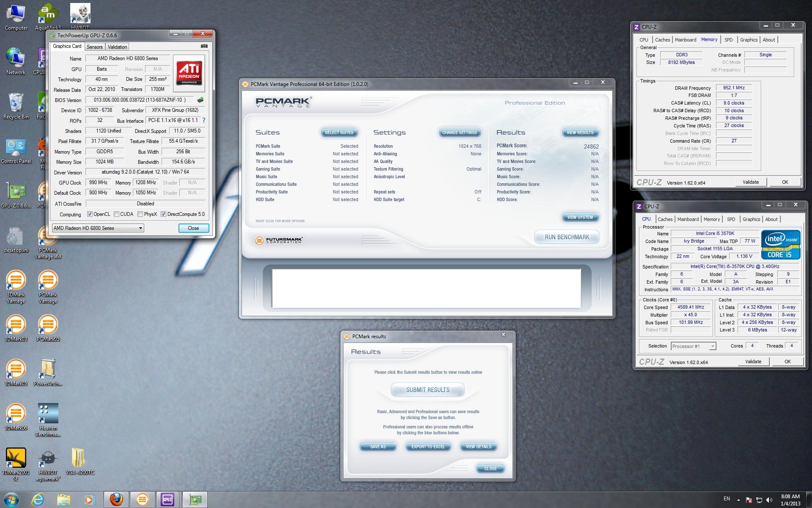Open desktop.ini file icon
The height and width of the screenshot is (508, 812).
16,240
